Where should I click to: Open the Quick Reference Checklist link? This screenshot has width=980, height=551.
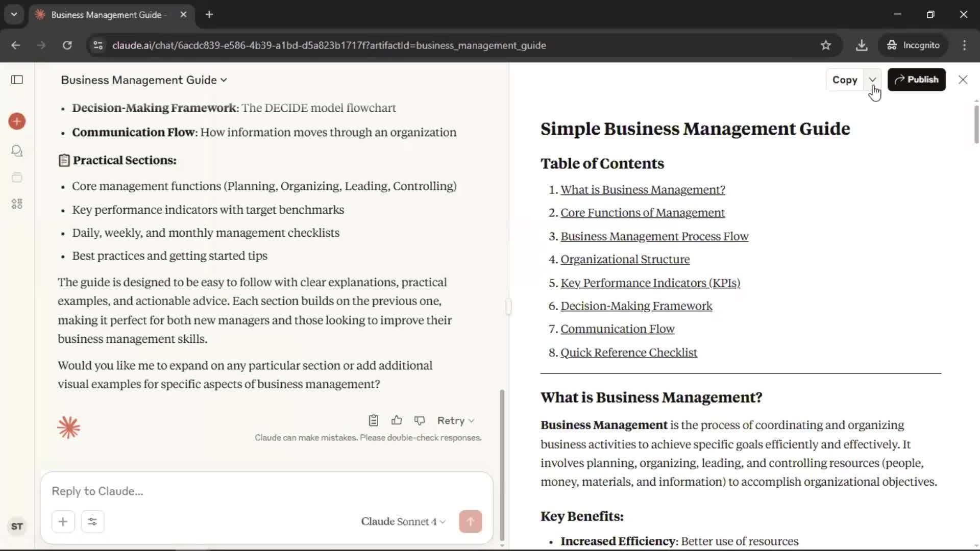(x=629, y=353)
